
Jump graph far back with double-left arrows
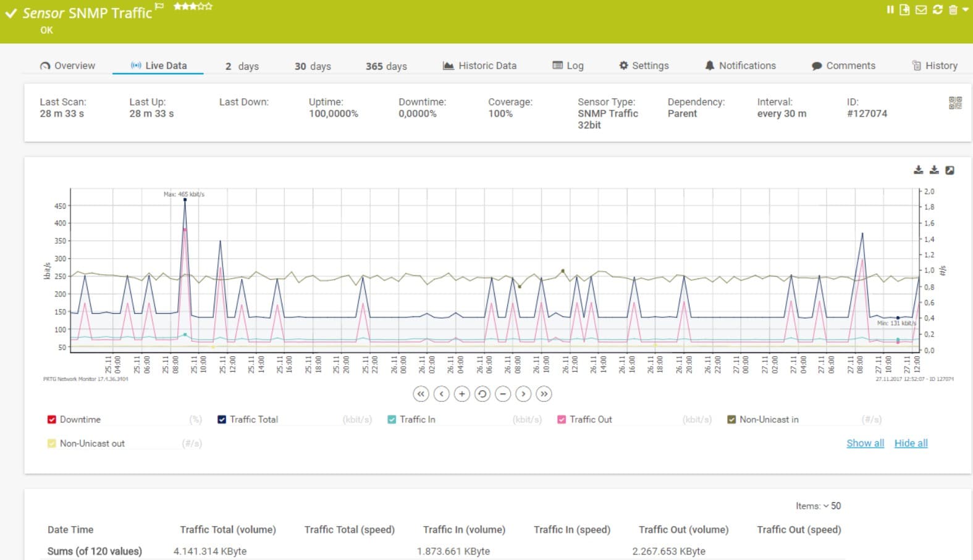tap(421, 394)
